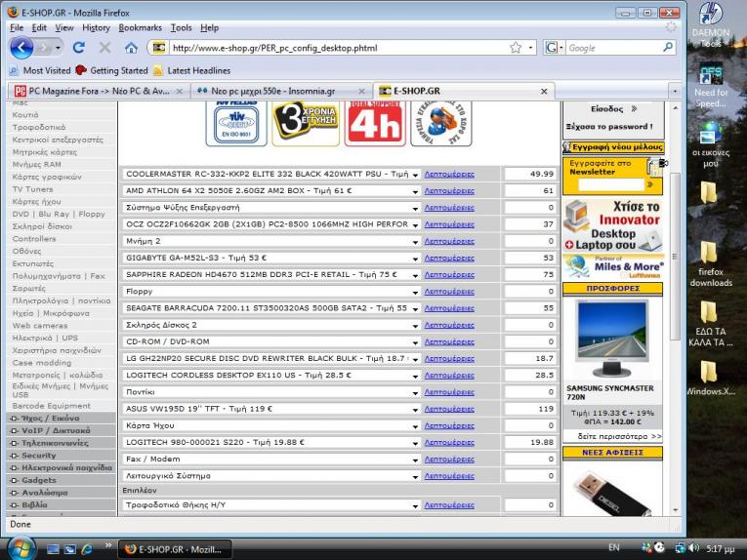Click the page vertical scrollbar down arrow
Screen dimensions: 747x560
pos(675,510)
